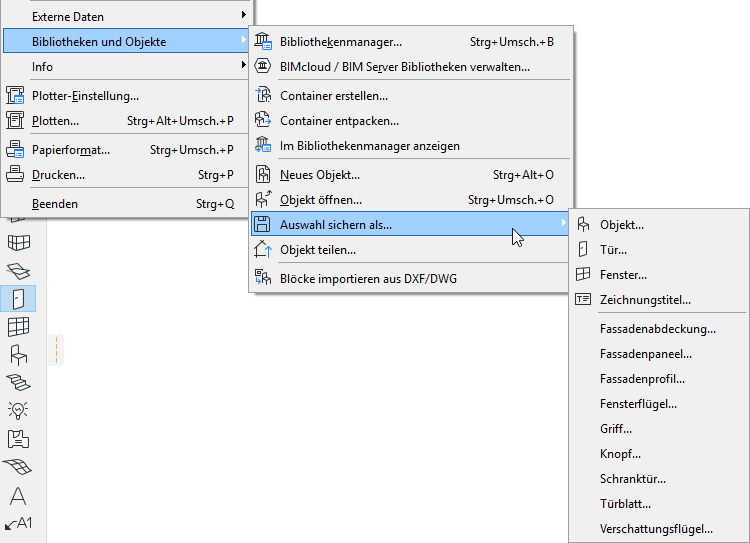This screenshot has height=543, width=750.
Task: Save selection as Fenster...
Action: tap(659, 275)
